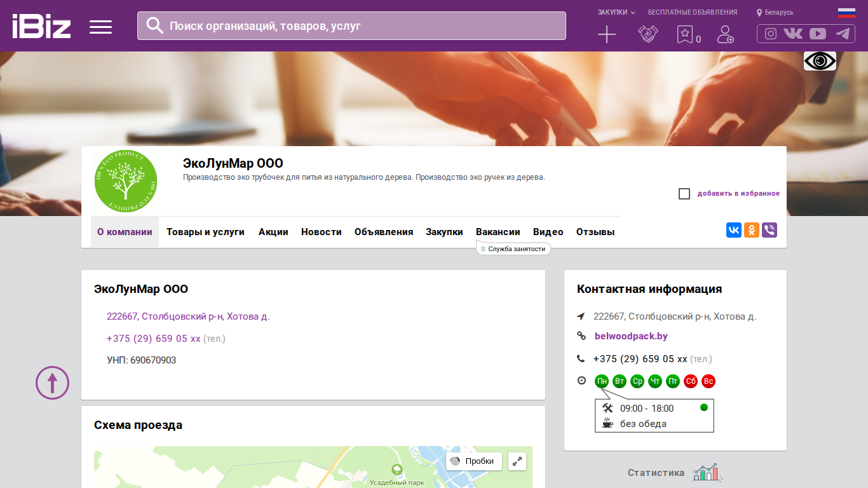Click the handshake icon in header

pos(648,34)
